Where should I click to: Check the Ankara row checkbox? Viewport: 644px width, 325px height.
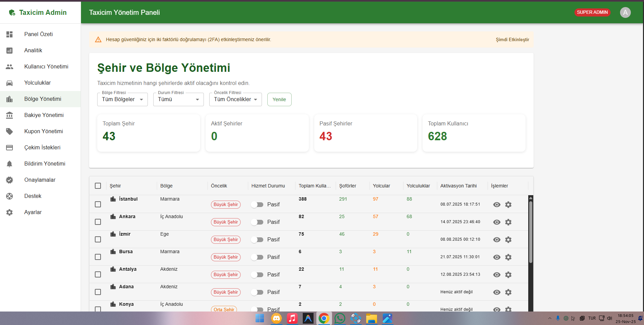(98, 222)
